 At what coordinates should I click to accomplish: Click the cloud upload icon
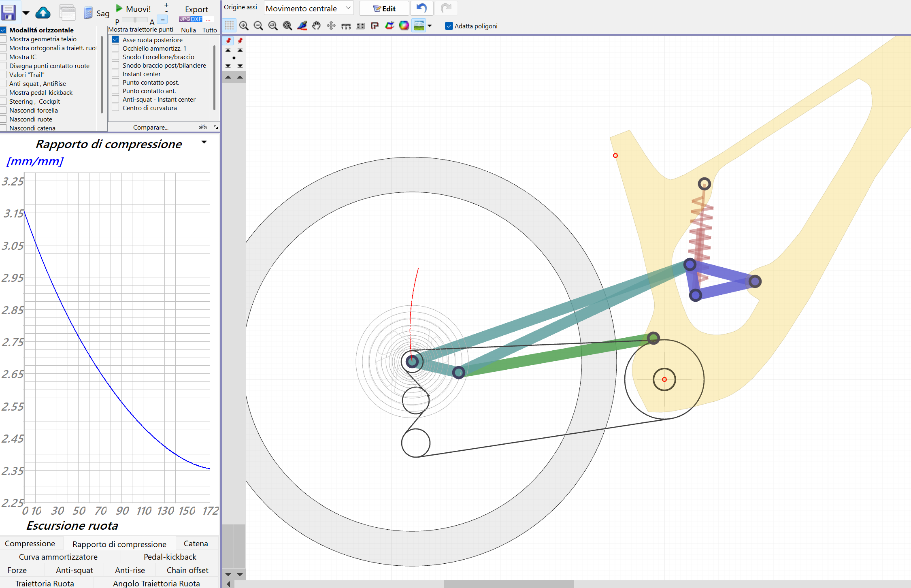point(43,13)
